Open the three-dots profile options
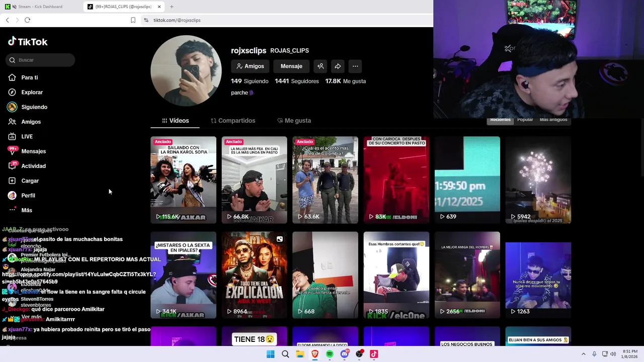This screenshot has height=362, width=644. pyautogui.click(x=355, y=66)
